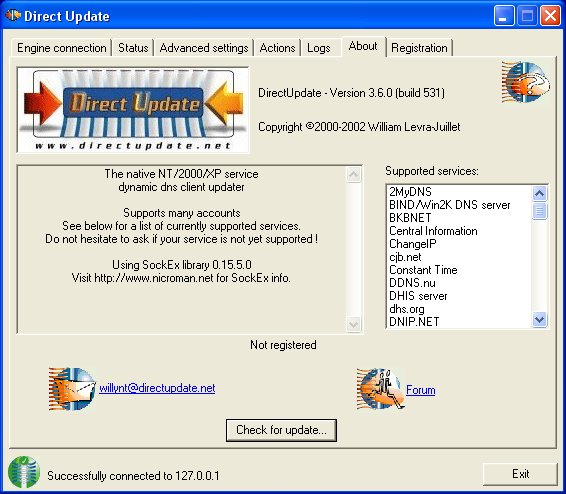
Task: Switch to the Status tab
Action: point(133,48)
